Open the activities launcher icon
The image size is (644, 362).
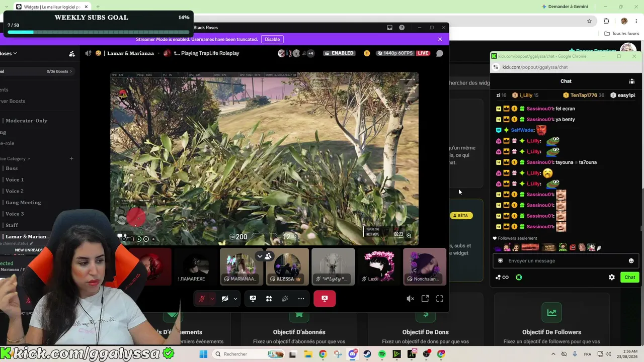tap(269, 299)
